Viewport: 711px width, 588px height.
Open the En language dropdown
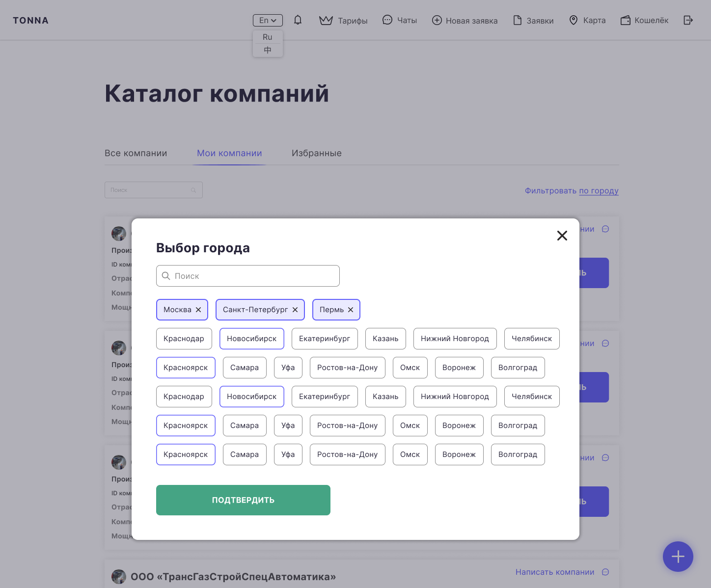point(268,20)
